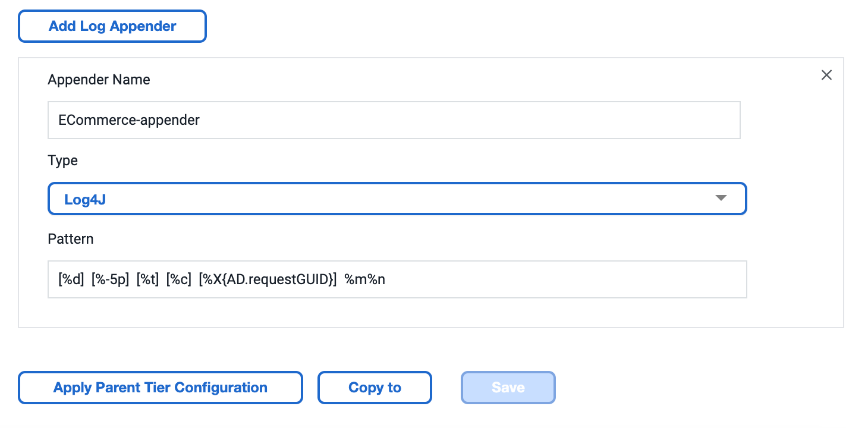
Task: Remove the appender with the X icon
Action: tap(826, 75)
